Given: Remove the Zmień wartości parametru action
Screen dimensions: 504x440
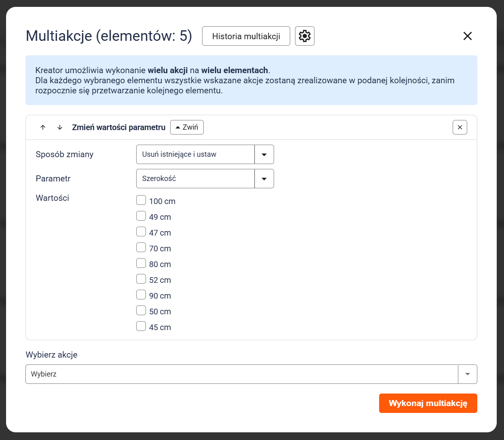Looking at the screenshot, I should click(x=460, y=127).
